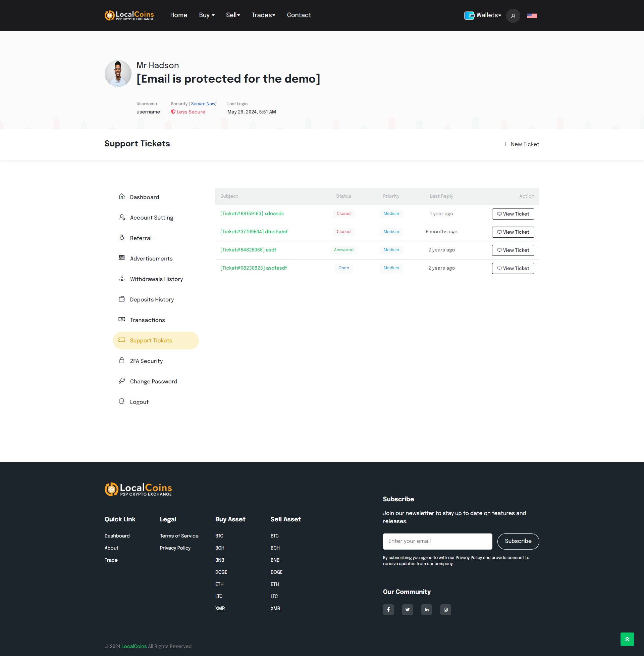Open the Trades menu item
This screenshot has height=656, width=644.
pos(264,15)
